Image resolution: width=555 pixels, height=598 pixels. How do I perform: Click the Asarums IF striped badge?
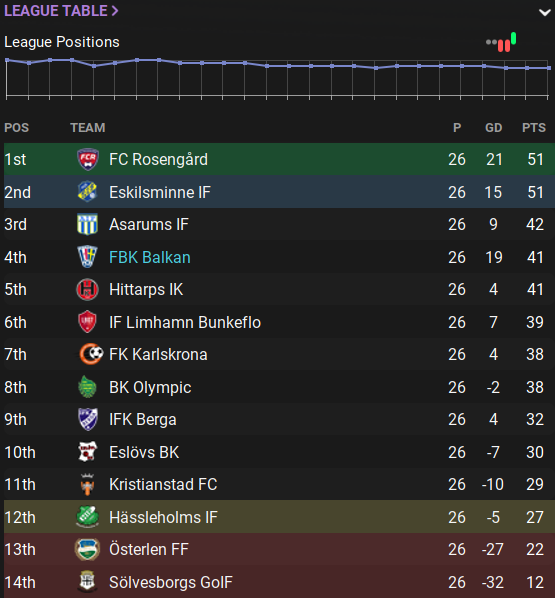(88, 224)
